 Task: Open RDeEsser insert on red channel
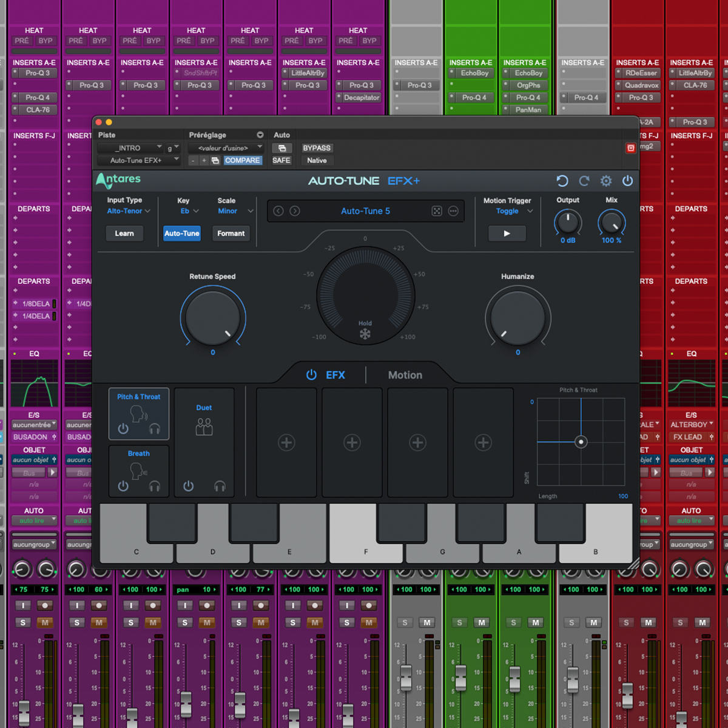(x=638, y=73)
